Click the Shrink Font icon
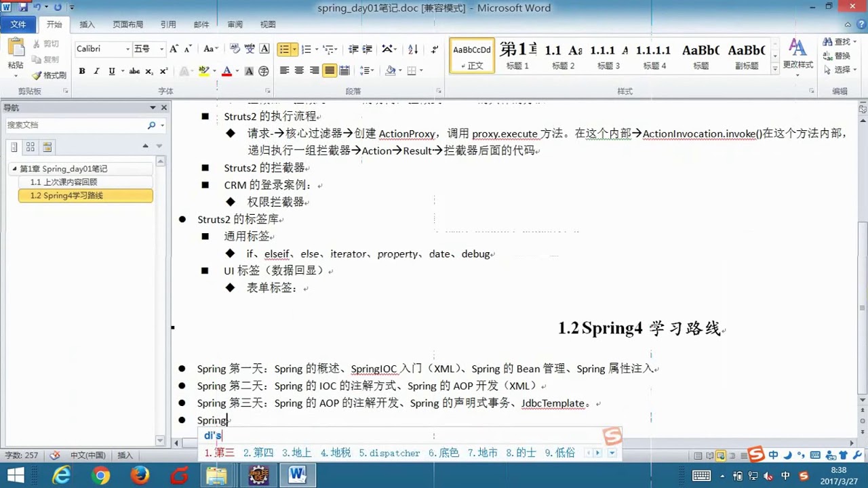868x488 pixels. click(x=188, y=49)
